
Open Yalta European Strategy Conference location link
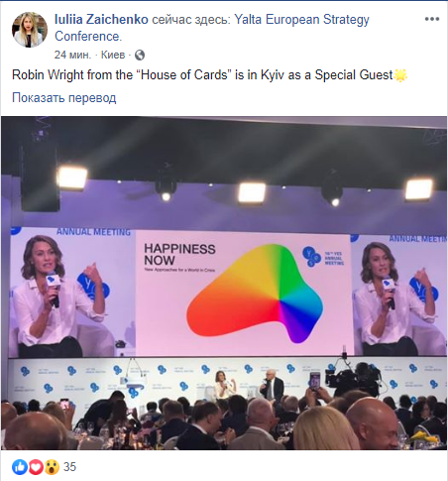(x=212, y=28)
